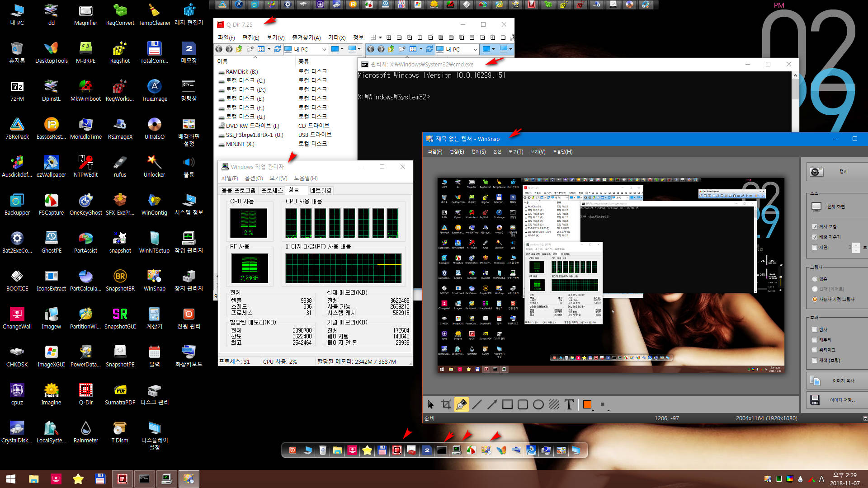Select the crop tool in WinSnap

click(x=446, y=404)
